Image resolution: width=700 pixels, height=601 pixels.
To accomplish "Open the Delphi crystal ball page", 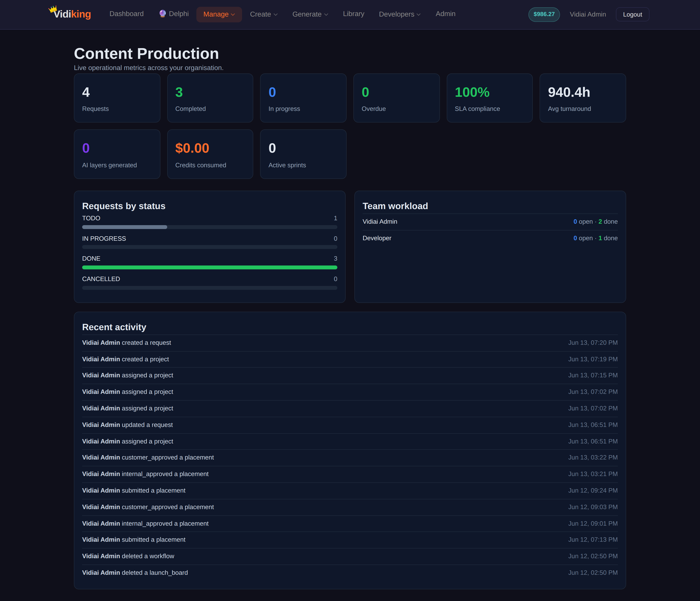I will (174, 14).
